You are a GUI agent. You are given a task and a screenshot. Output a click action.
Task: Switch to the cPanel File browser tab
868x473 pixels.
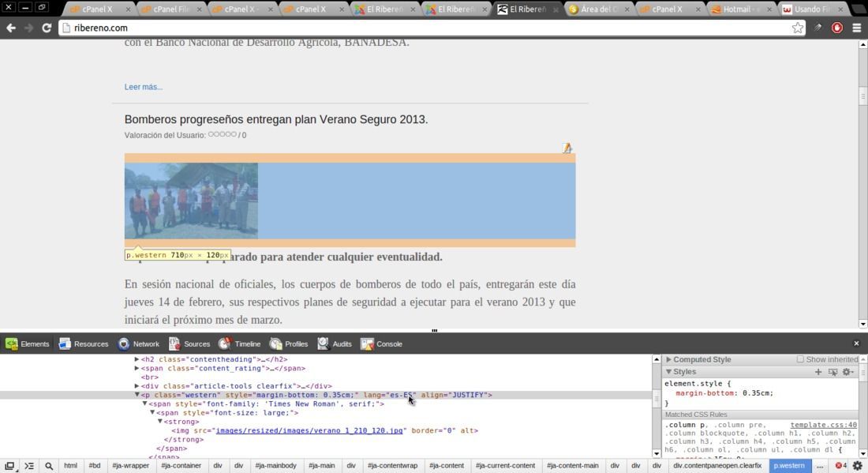(170, 9)
